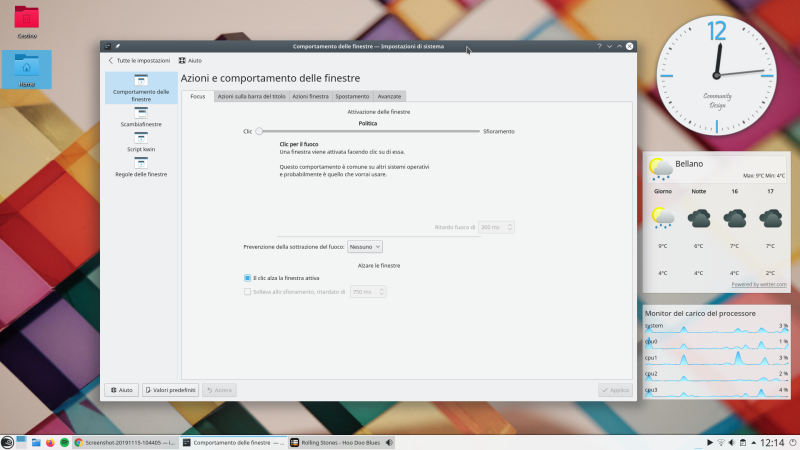Viewport: 800px width, 450px height.
Task: Click the day 16 forecast cloud icon
Action: (735, 218)
